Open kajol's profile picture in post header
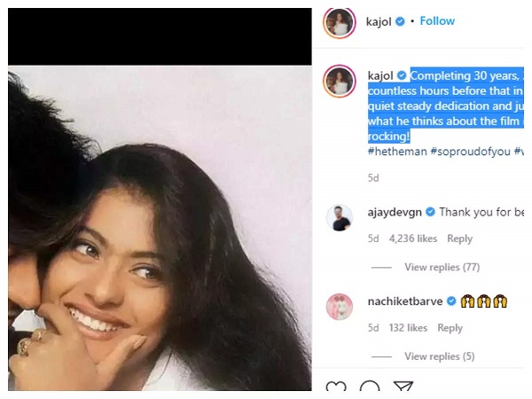532x399 pixels. (340, 22)
